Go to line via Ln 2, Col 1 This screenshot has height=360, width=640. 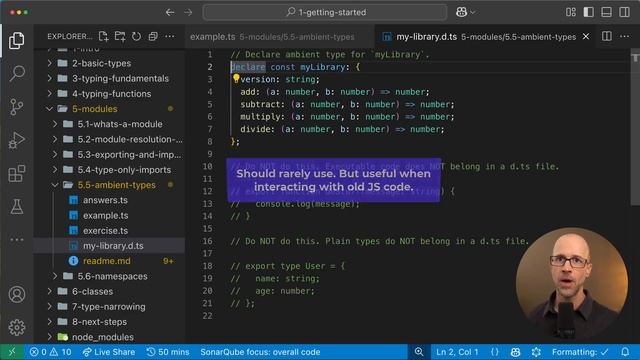457,352
